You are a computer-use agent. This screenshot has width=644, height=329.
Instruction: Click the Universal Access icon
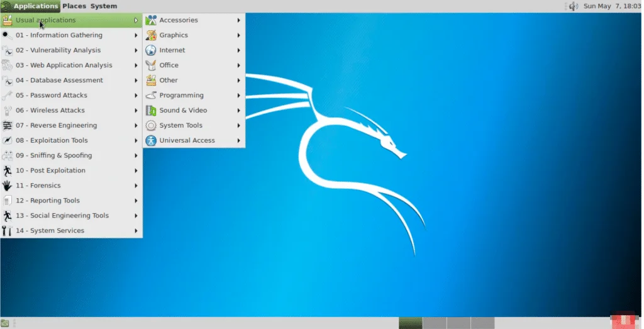pos(151,140)
